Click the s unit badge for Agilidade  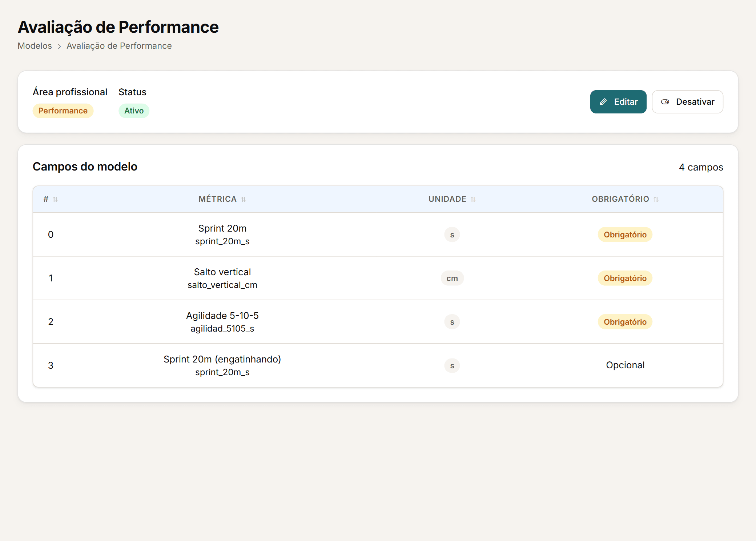(452, 322)
